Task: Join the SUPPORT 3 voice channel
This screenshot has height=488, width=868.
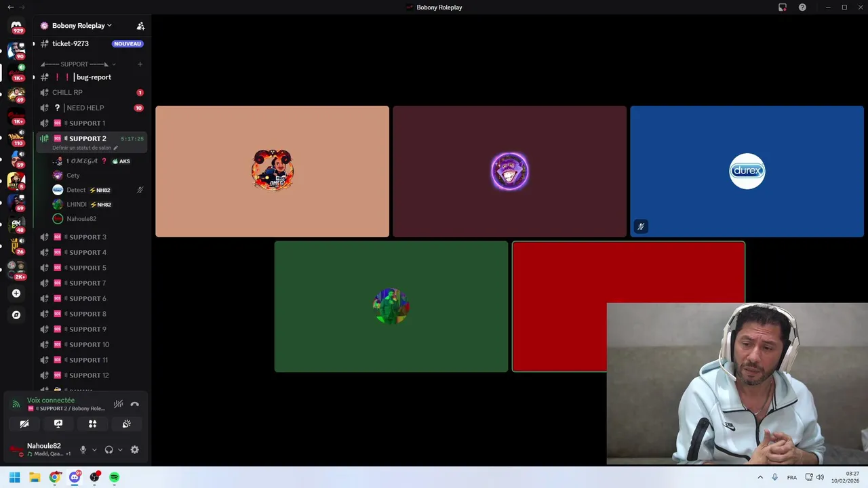Action: [x=91, y=237]
